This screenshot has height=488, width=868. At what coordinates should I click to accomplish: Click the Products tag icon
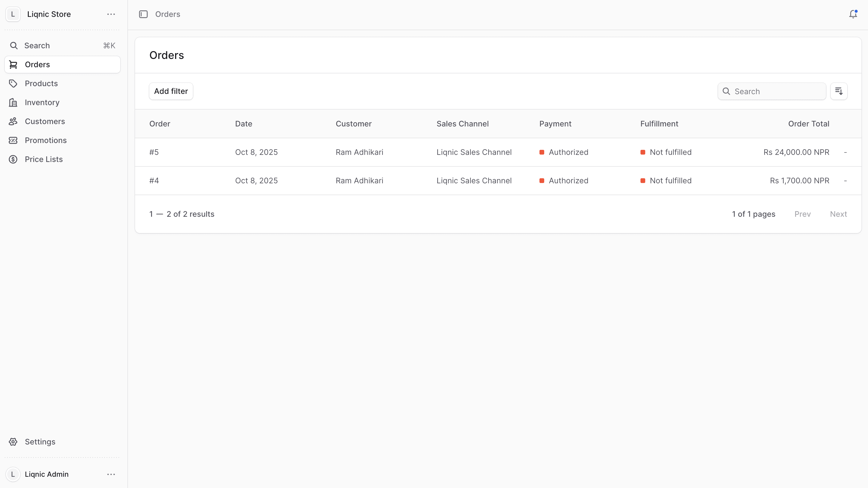point(13,83)
